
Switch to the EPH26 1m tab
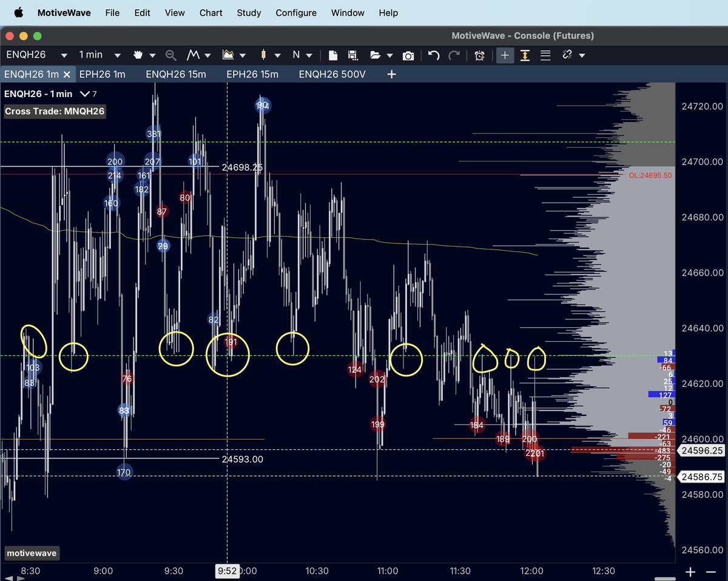coord(102,74)
